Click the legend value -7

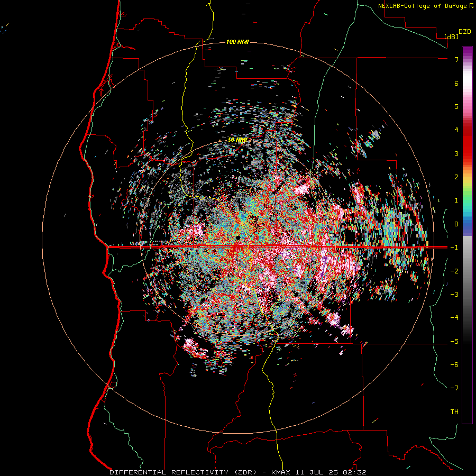tap(454, 388)
